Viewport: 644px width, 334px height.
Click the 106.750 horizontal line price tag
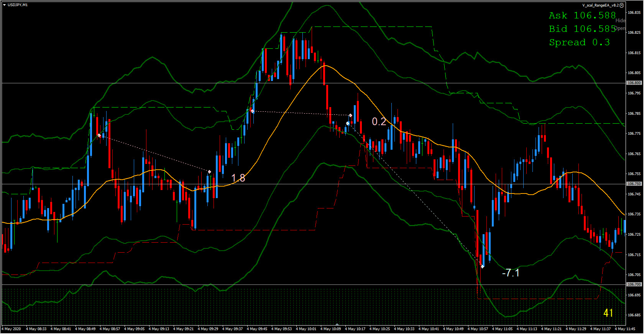point(634,184)
